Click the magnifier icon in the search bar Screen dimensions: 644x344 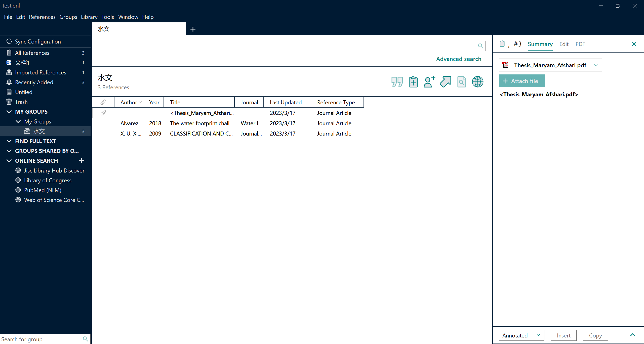(x=480, y=46)
